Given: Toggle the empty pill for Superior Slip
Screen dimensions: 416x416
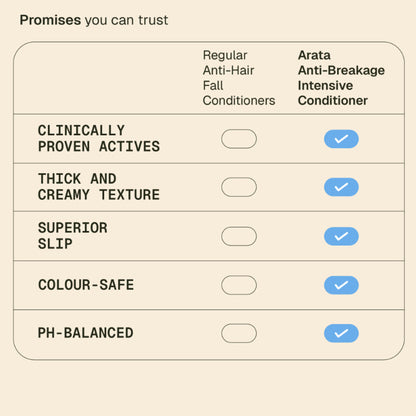Looking at the screenshot, I should pos(239,236).
